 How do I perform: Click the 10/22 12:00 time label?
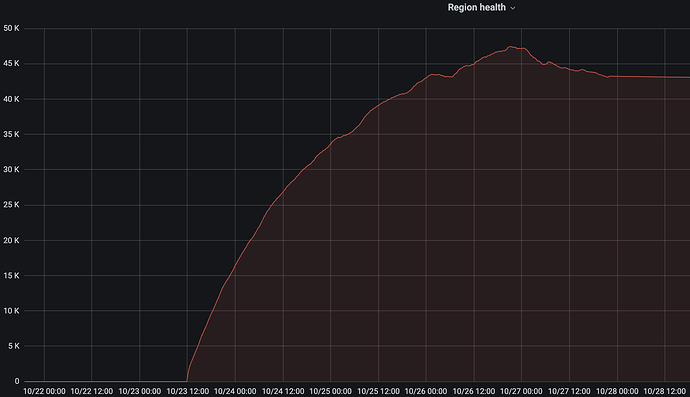[92, 391]
